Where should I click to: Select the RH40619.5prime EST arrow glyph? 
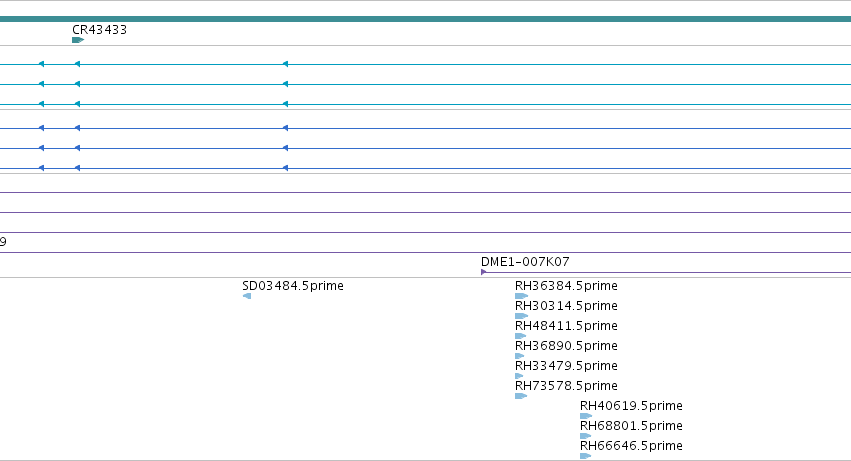[586, 416]
